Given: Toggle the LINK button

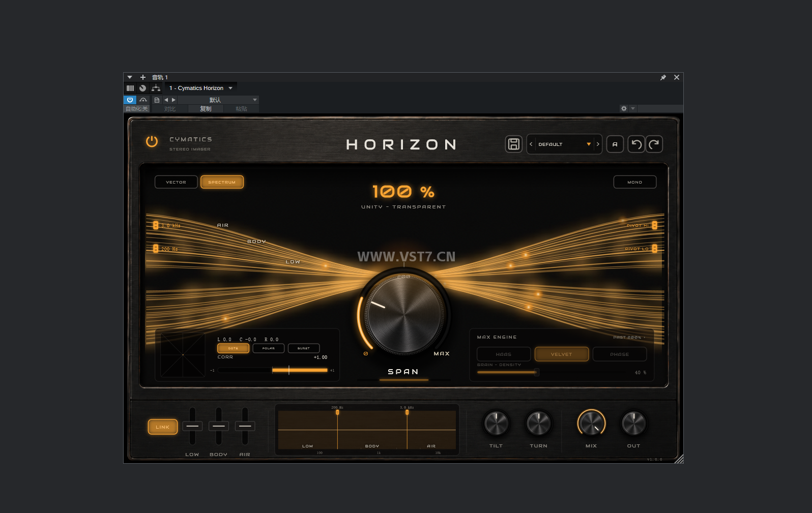Looking at the screenshot, I should click(x=163, y=427).
